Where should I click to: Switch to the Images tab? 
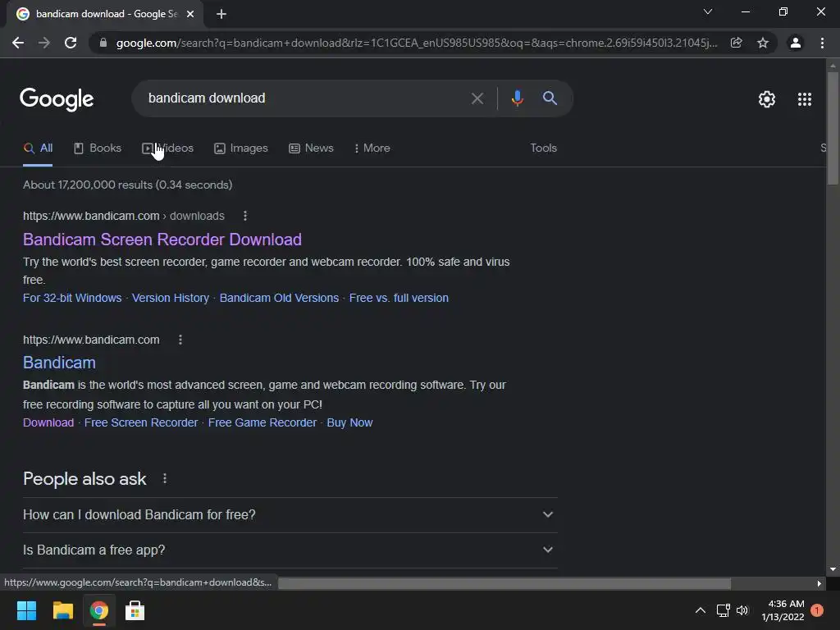point(241,148)
